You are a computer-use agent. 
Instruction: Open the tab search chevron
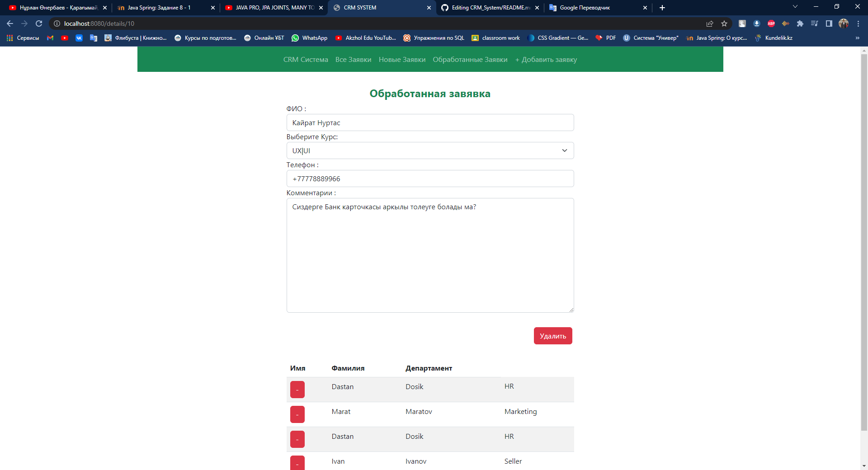[x=795, y=7]
